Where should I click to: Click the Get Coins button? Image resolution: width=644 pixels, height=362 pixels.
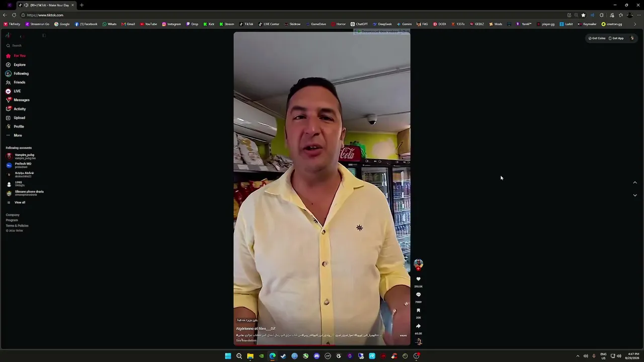click(x=597, y=38)
